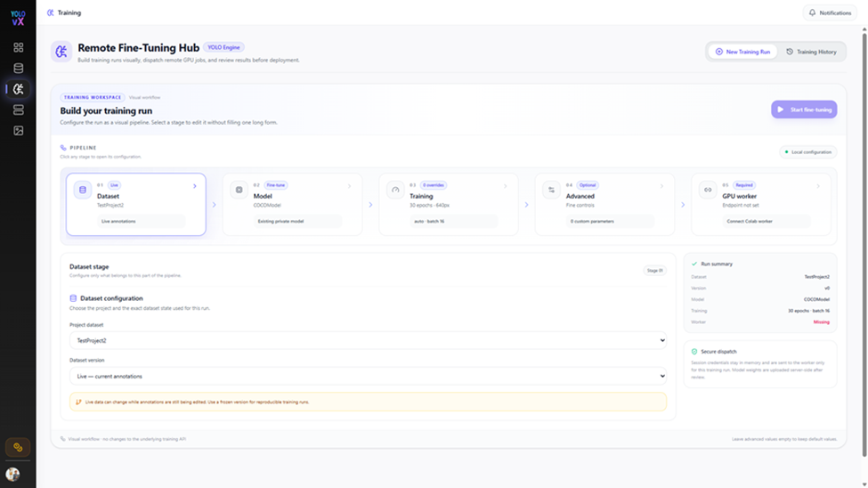Click the Dataset stage database icon
Screen dimensions: 868x488
click(83, 190)
